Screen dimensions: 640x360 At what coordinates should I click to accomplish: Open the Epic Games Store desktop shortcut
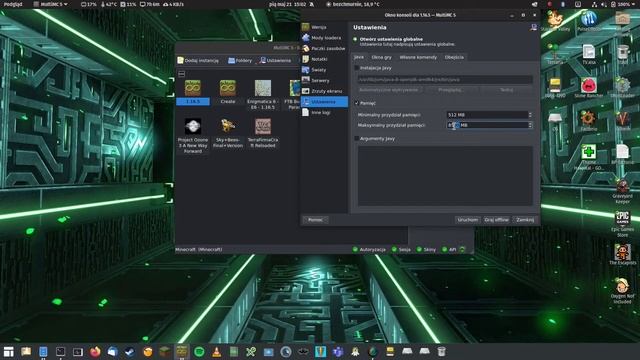pyautogui.click(x=622, y=224)
